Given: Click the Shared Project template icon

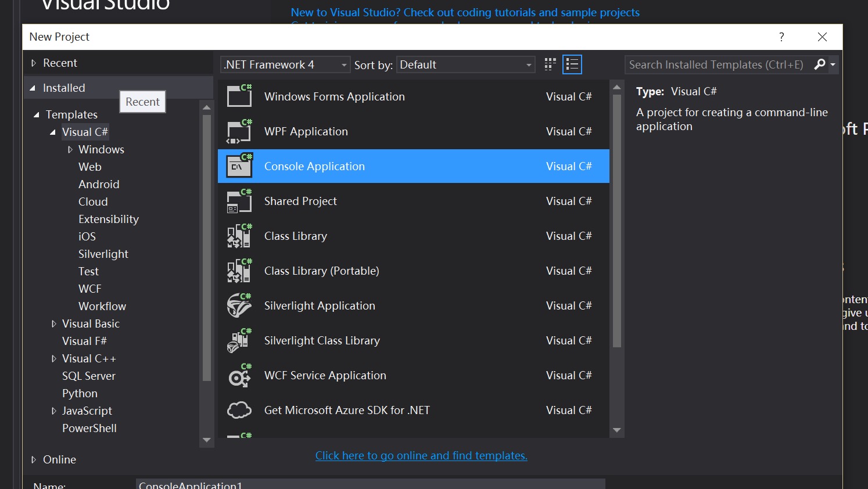Looking at the screenshot, I should tap(239, 201).
